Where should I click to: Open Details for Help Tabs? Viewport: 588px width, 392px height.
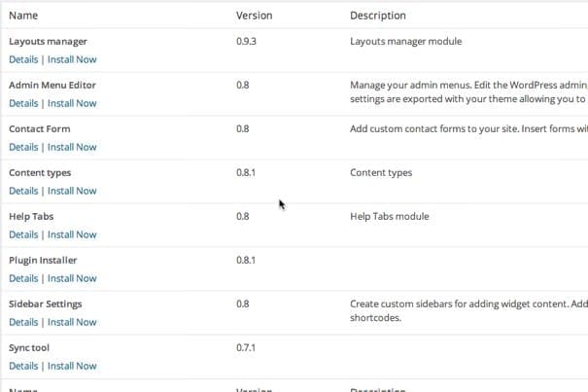click(23, 234)
